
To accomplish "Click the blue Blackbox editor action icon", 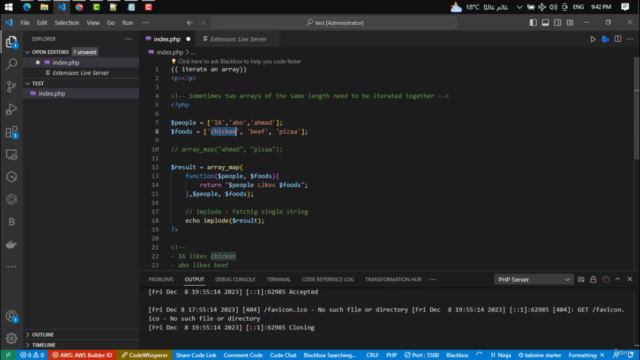I will 605,39.
